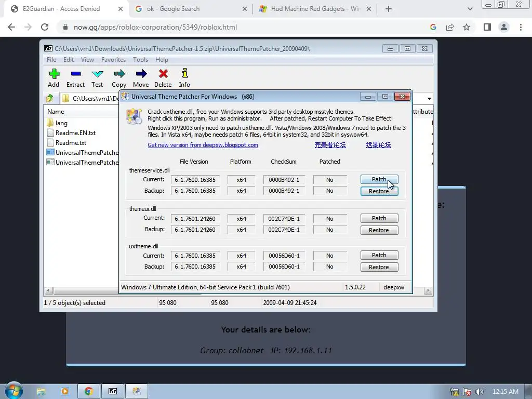
Task: Click Universal Theme Patcher taskbar button
Action: pyautogui.click(x=137, y=392)
